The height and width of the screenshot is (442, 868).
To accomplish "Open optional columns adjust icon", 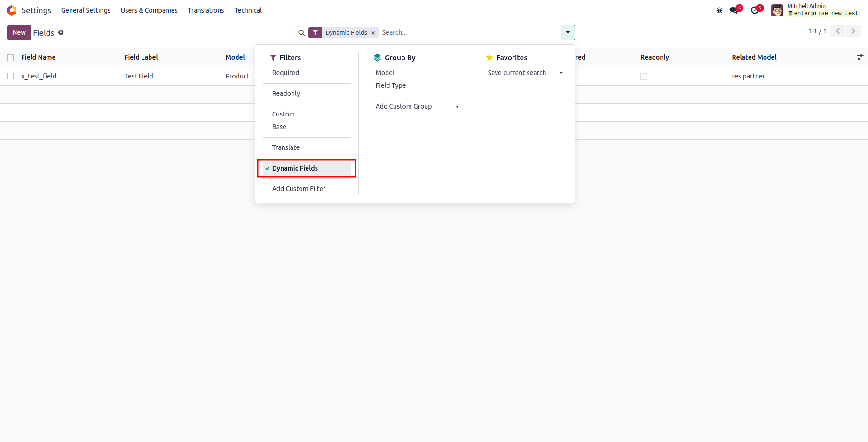I will pos(860,57).
